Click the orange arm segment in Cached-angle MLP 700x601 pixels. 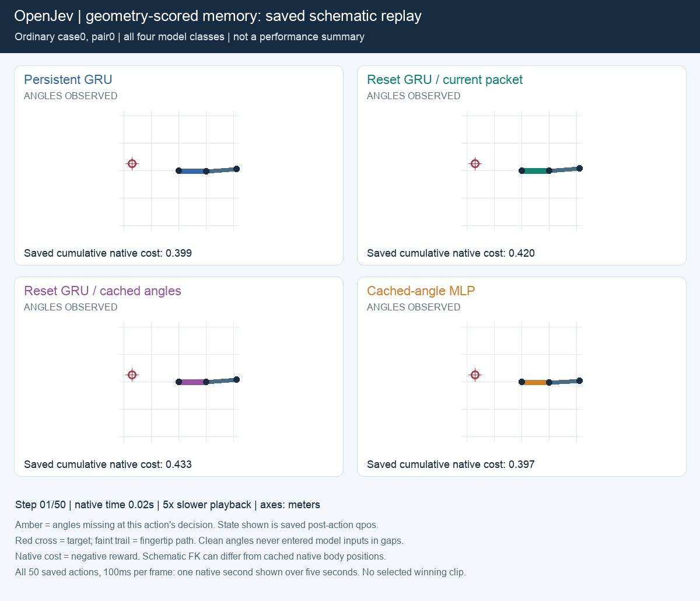click(x=535, y=382)
